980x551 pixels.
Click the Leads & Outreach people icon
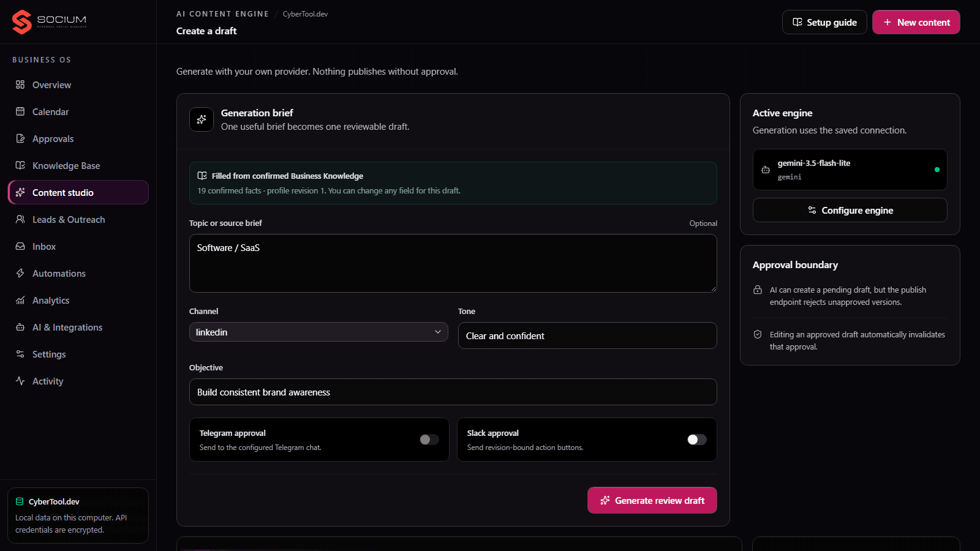pos(20,219)
